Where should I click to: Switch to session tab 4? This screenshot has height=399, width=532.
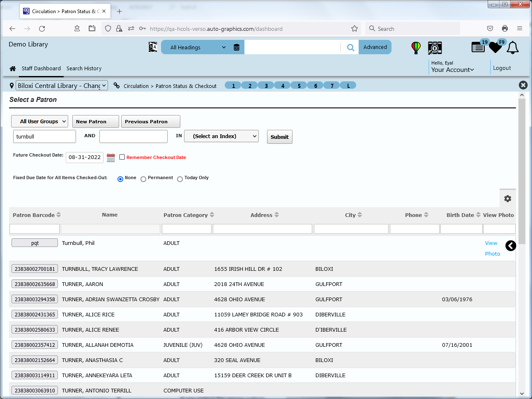[x=283, y=85]
